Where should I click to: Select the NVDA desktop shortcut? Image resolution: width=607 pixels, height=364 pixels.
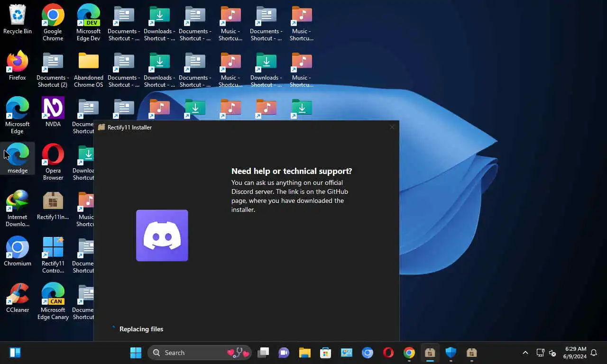click(x=53, y=112)
